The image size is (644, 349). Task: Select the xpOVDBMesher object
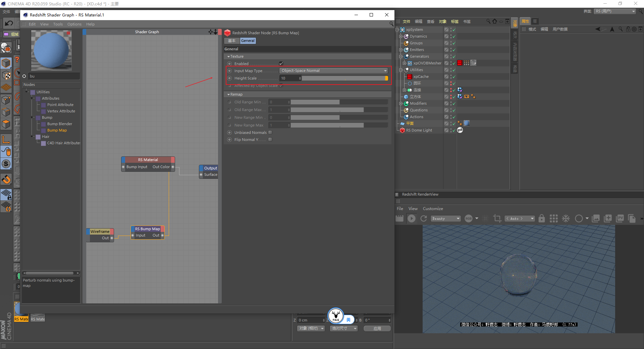click(x=427, y=63)
